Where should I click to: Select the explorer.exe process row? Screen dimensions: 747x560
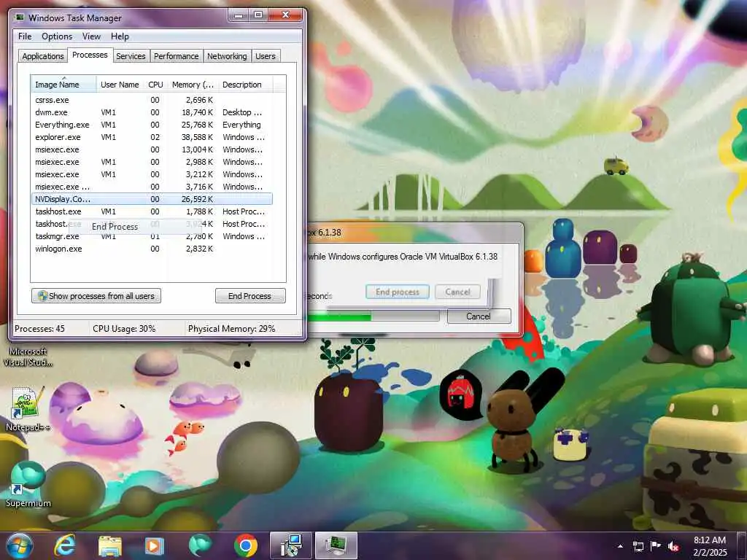click(x=152, y=137)
